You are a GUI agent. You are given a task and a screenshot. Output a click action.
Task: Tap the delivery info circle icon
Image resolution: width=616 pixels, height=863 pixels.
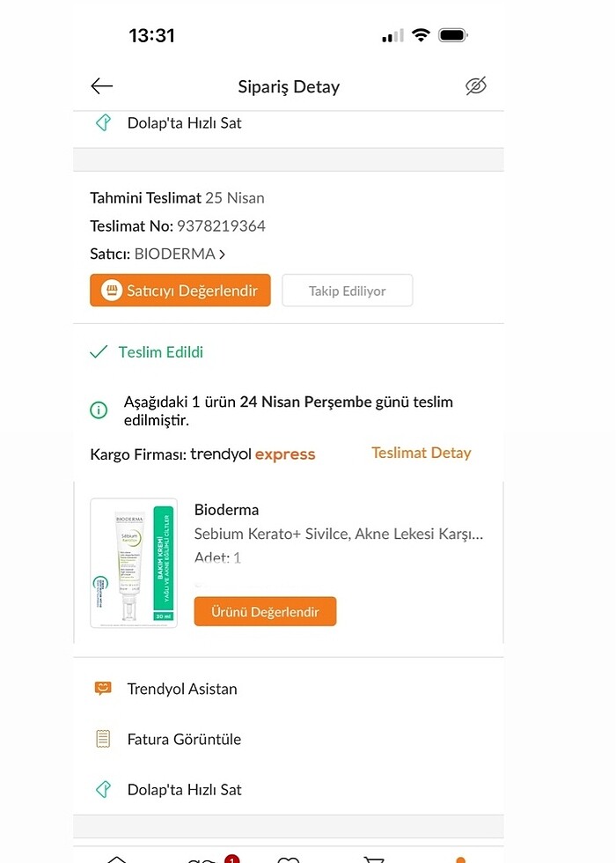tap(99, 409)
